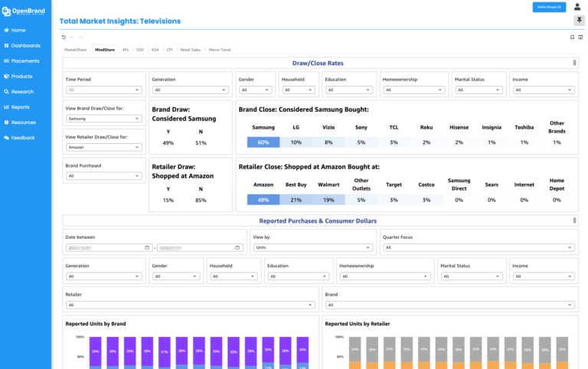Expand the Generation dropdown in Draw/Close Rates

[190, 90]
